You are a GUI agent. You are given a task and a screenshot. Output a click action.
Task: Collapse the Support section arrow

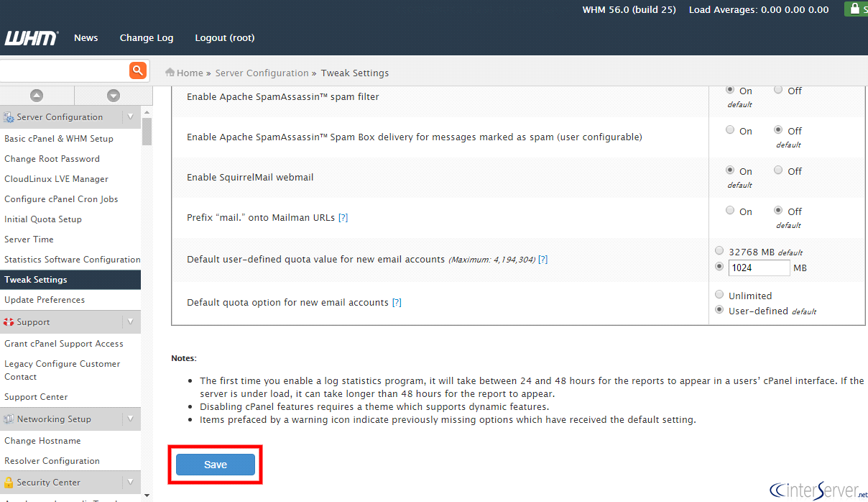[x=130, y=322]
